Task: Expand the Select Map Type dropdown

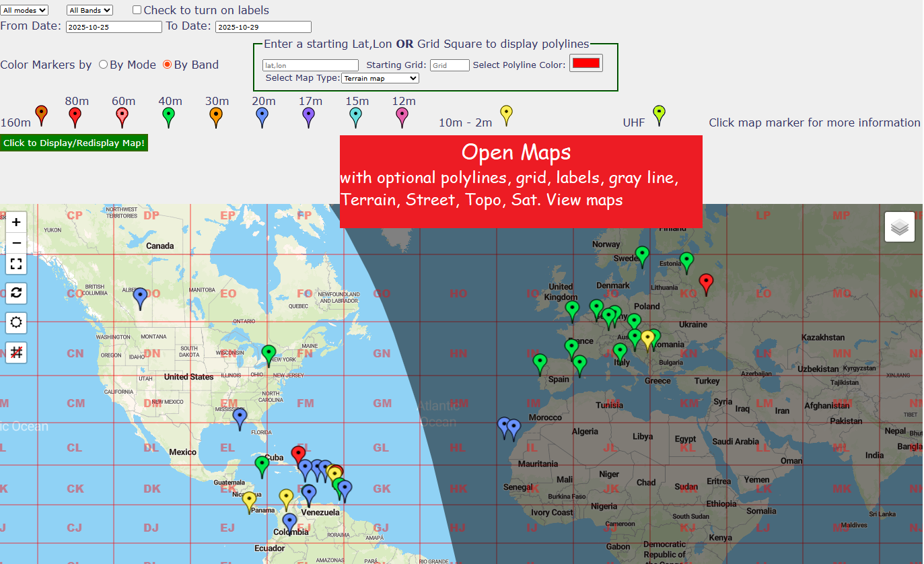Action: (380, 78)
